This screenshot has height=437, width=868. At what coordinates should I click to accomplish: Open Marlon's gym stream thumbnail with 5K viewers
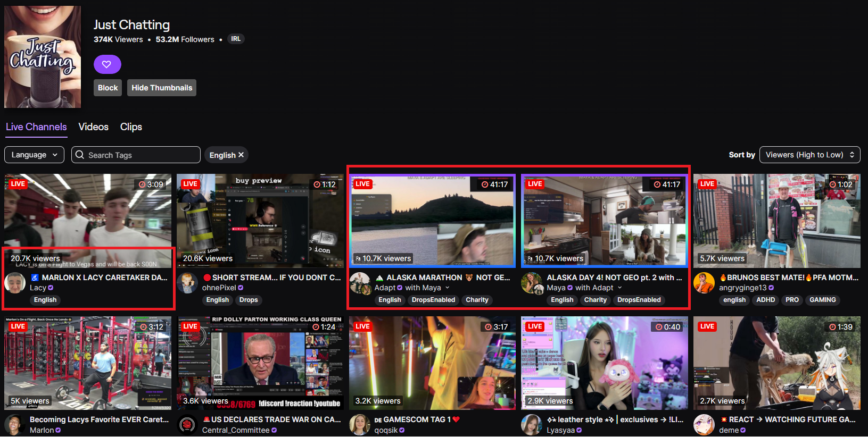click(88, 363)
